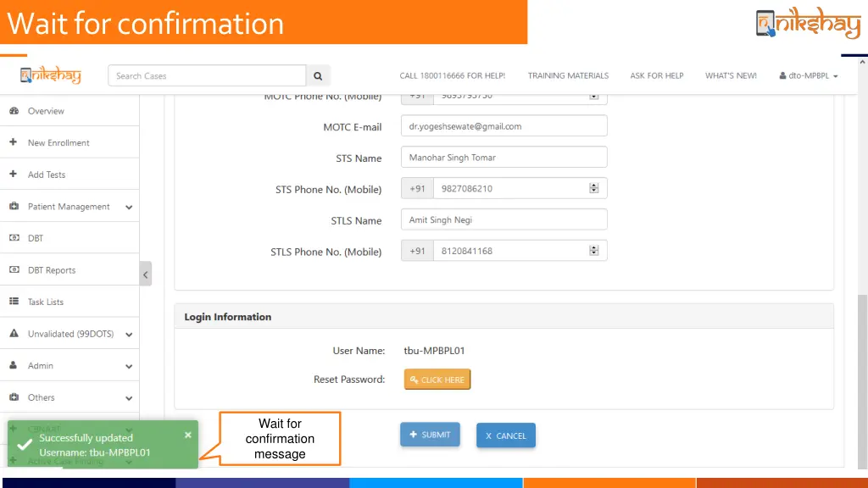Click the plus icon on Submit button
Viewport: 868px width, 488px height.
coord(413,435)
